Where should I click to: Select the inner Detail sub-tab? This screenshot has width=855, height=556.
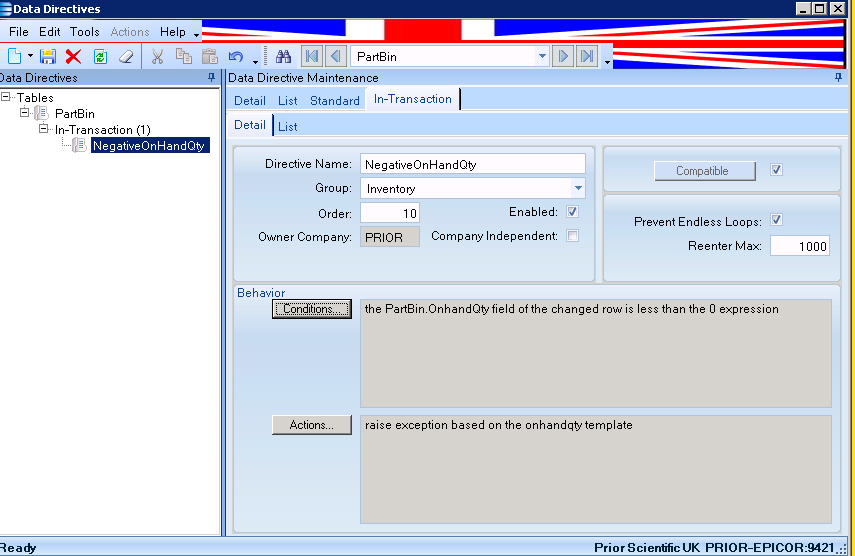[250, 125]
